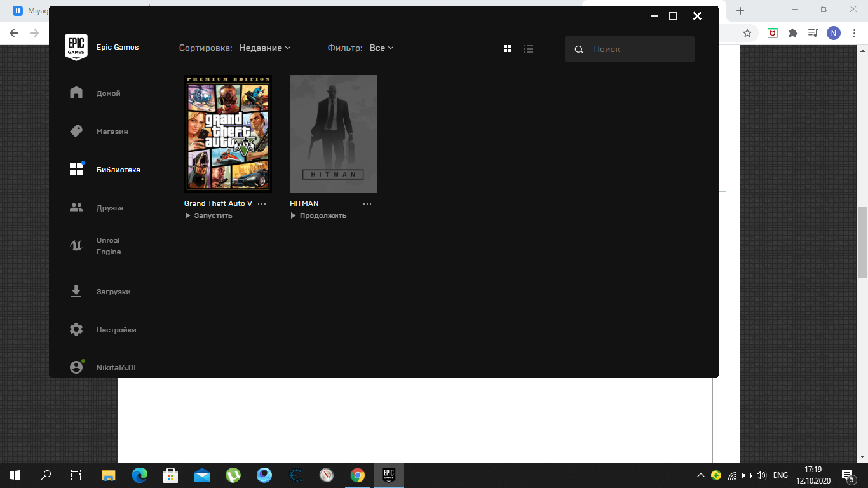Click the taskbar search icon
Screen dimensions: 868x488
[46, 475]
